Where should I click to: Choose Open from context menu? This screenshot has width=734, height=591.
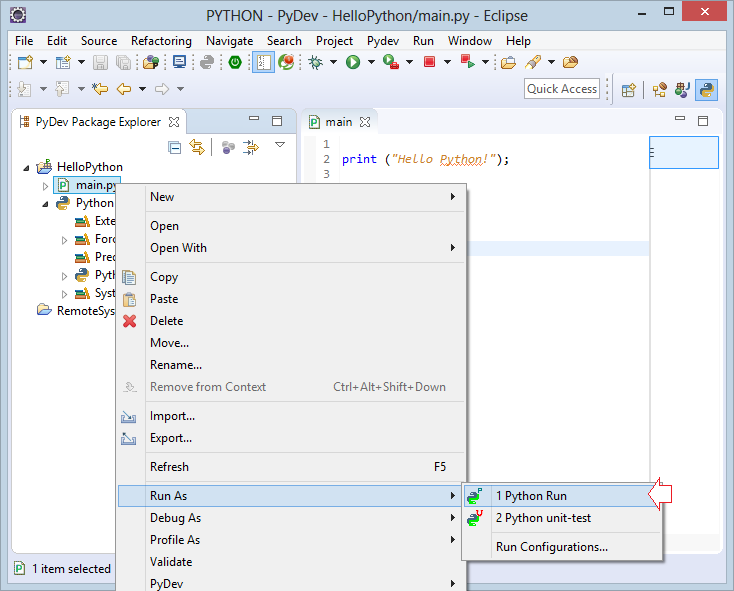pyautogui.click(x=292, y=226)
